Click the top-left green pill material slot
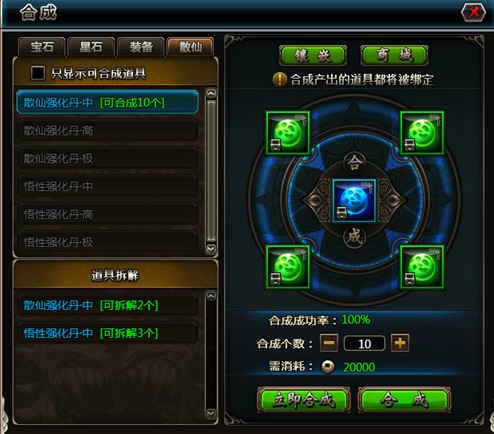The width and height of the screenshot is (494, 434). 288,133
